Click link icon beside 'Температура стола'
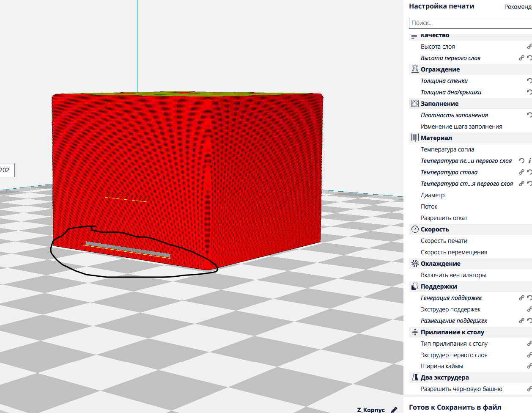Screen dimensions: 532x413 (x=521, y=172)
